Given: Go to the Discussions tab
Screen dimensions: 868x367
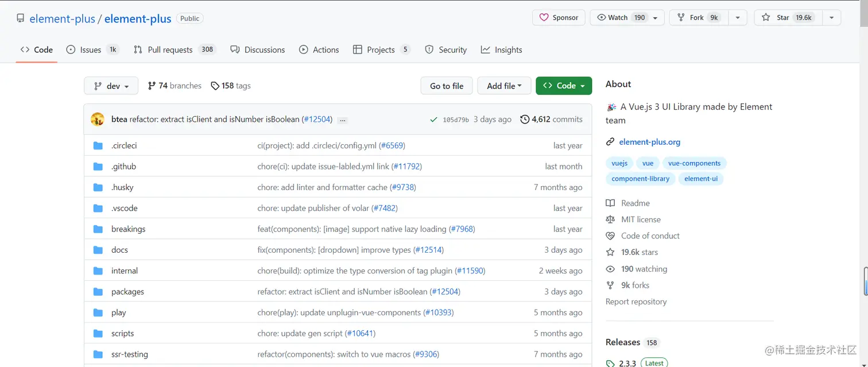Looking at the screenshot, I should coord(258,50).
